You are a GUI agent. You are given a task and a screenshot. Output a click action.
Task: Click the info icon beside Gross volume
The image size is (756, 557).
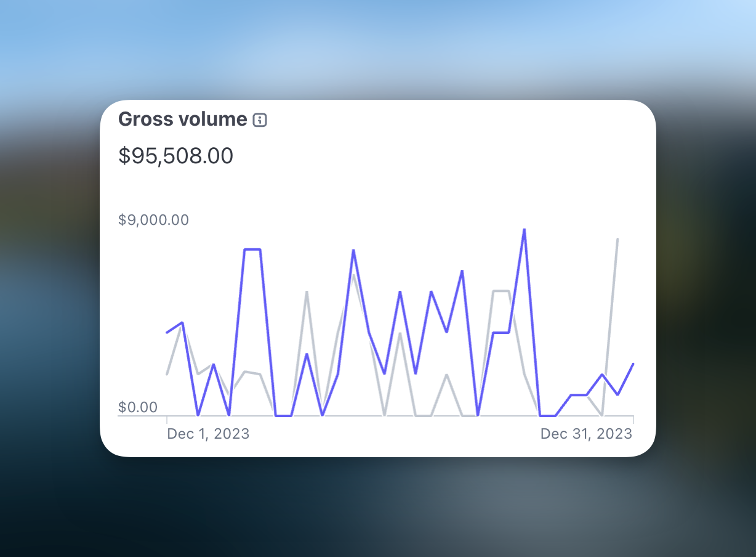[x=260, y=120]
